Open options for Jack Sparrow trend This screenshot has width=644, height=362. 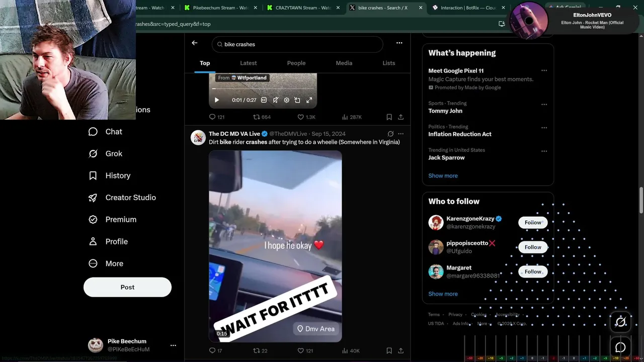(544, 151)
